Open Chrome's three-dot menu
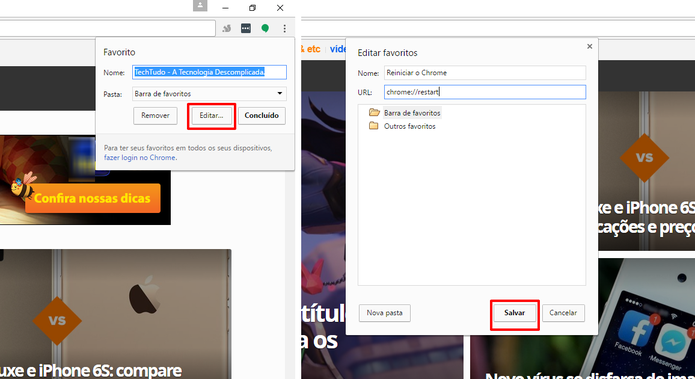Viewport: 695px width, 379px height. coord(284,28)
